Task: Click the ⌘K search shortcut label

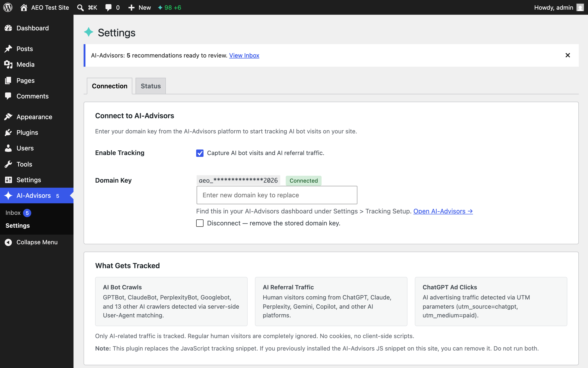Action: [x=92, y=8]
